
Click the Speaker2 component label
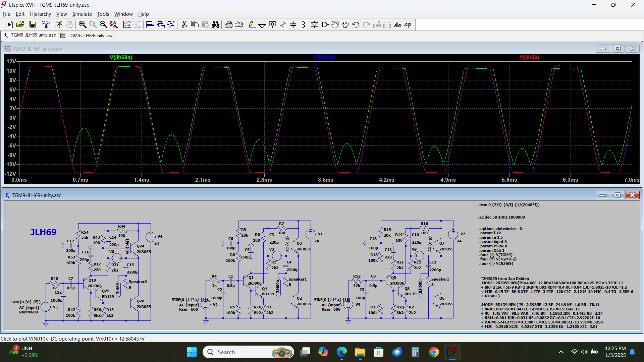click(x=138, y=282)
